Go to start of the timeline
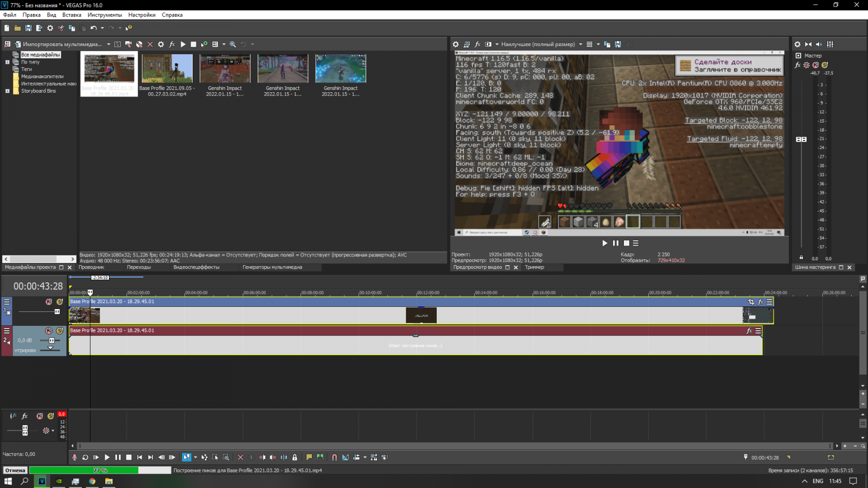 click(139, 458)
